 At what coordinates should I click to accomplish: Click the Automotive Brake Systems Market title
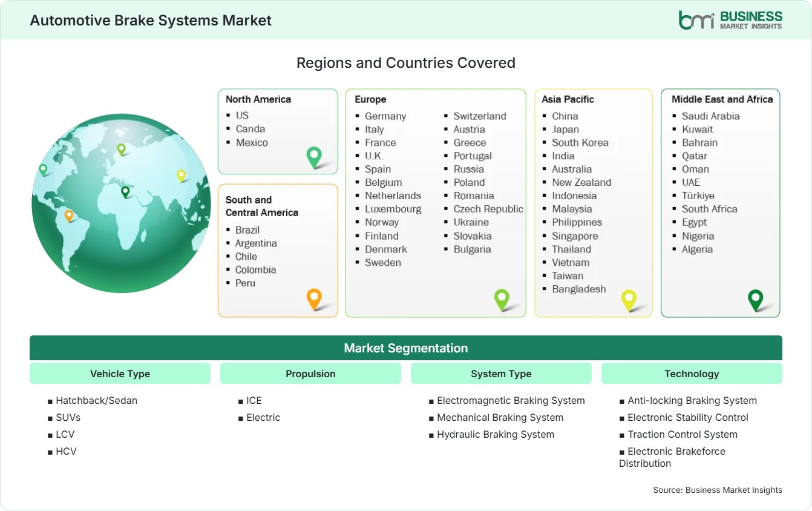pyautogui.click(x=151, y=20)
